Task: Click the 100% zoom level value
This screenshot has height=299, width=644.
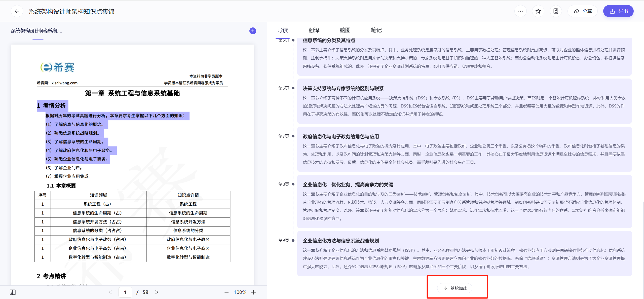Action: tap(240, 292)
